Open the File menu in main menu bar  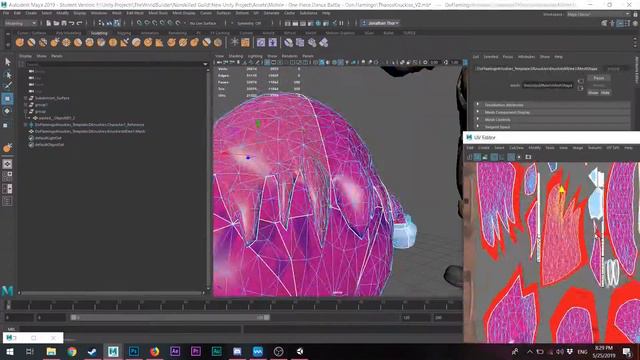point(6,13)
